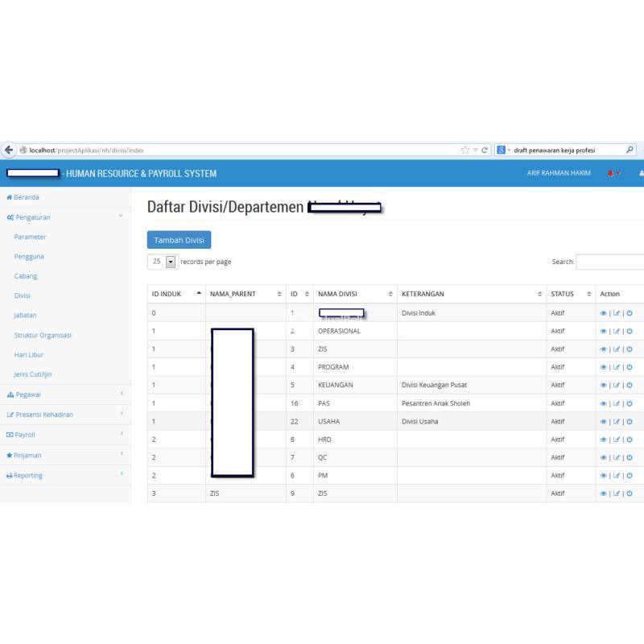The height and width of the screenshot is (644, 644).
Task: Toggle status power icon for HRD row
Action: 629,440
